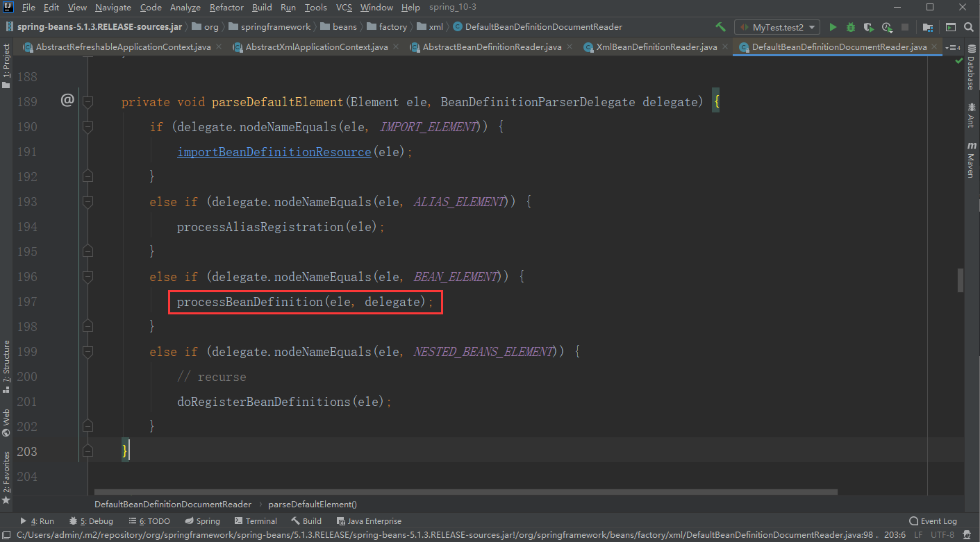
Task: Collapse the else-if fold at line 193
Action: coord(88,202)
